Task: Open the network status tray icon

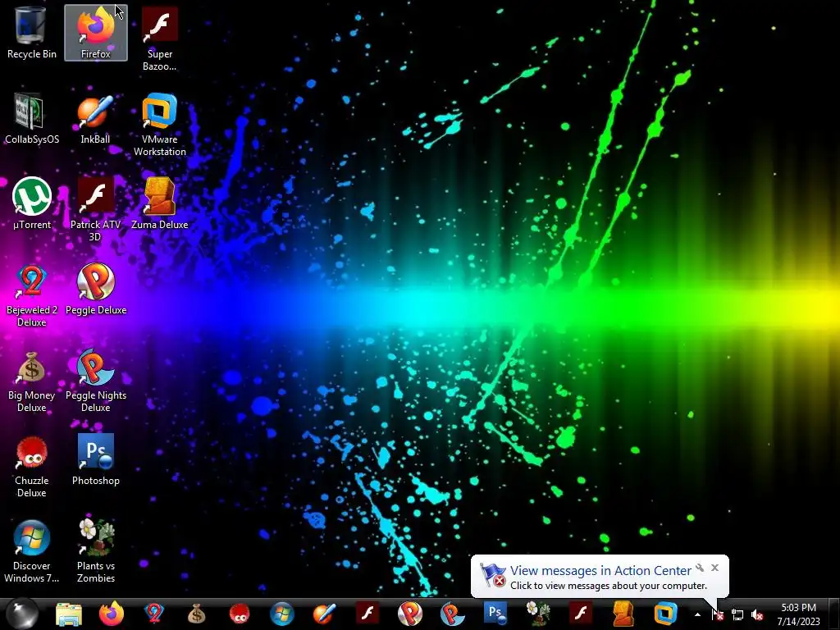Action: (x=737, y=615)
